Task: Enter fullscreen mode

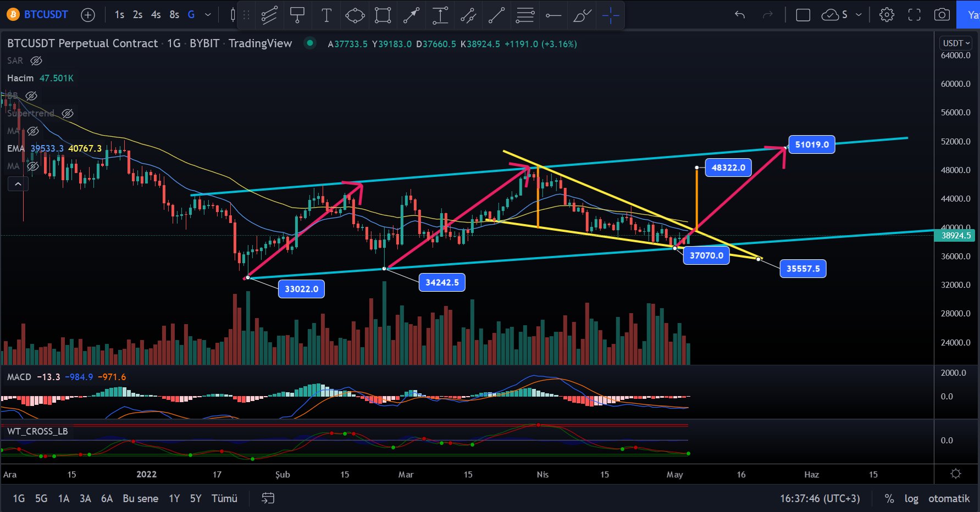Action: (914, 15)
